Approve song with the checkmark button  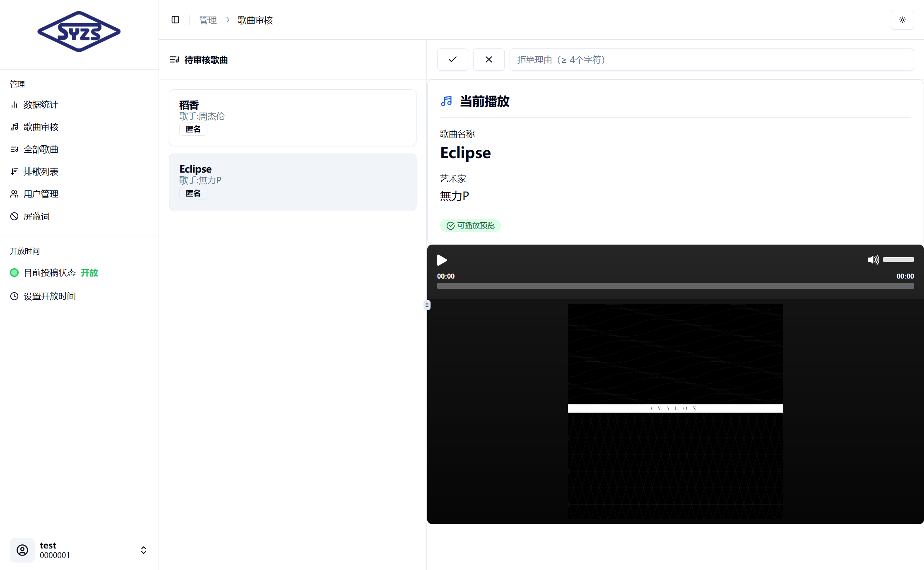coord(452,60)
